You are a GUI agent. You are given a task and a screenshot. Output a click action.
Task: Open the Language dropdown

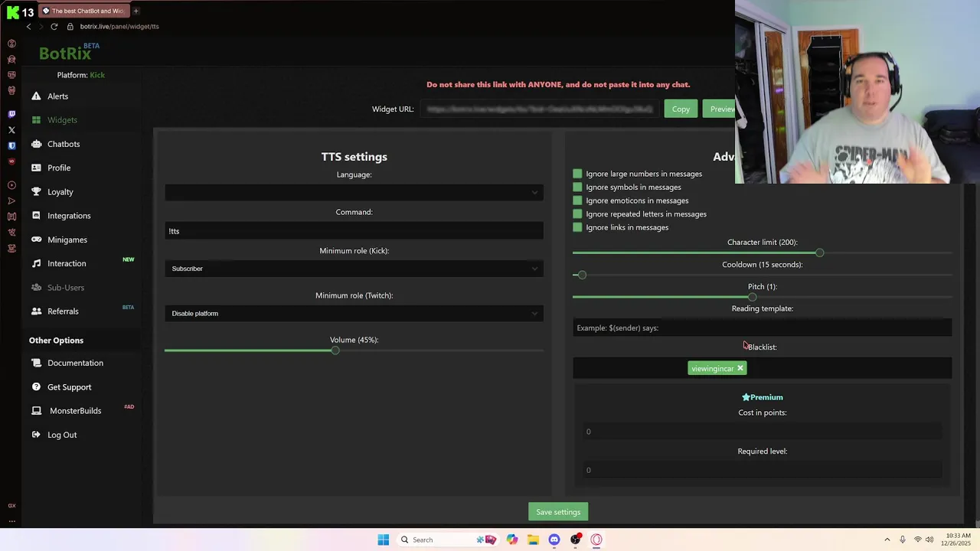[x=354, y=192]
